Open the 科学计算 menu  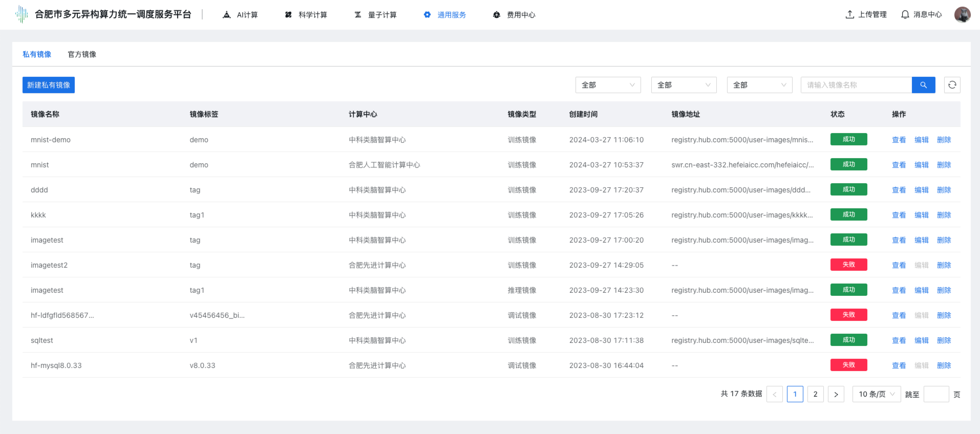(306, 15)
